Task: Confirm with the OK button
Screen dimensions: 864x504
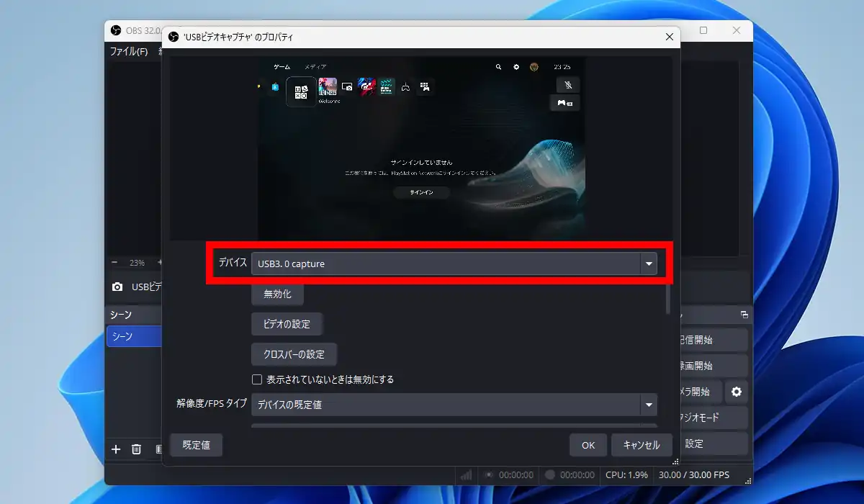Action: pos(588,445)
